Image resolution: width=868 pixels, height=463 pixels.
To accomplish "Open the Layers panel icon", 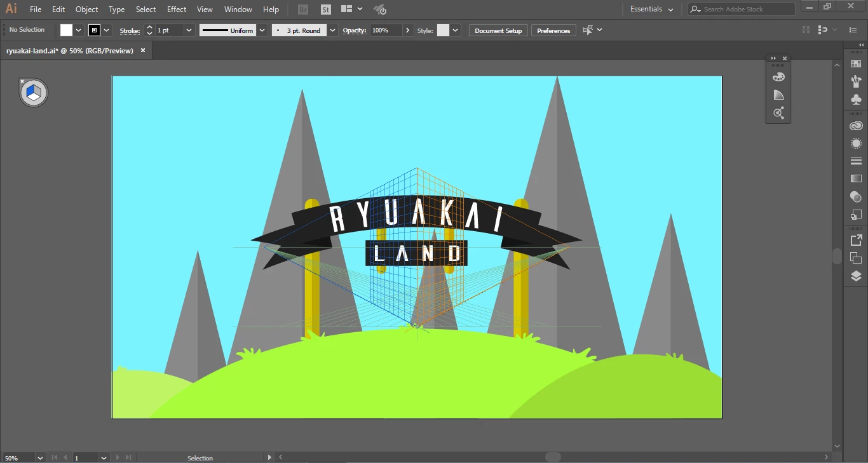I will pyautogui.click(x=856, y=276).
